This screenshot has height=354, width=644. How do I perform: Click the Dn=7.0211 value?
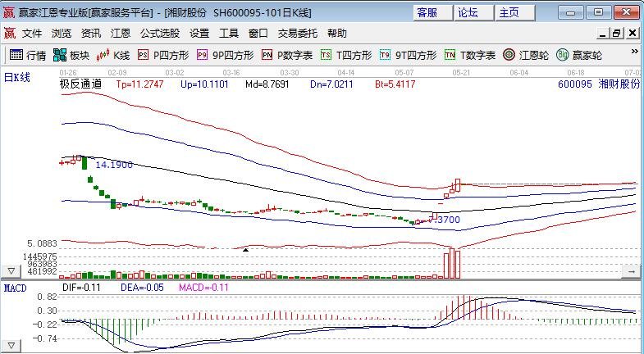point(331,84)
